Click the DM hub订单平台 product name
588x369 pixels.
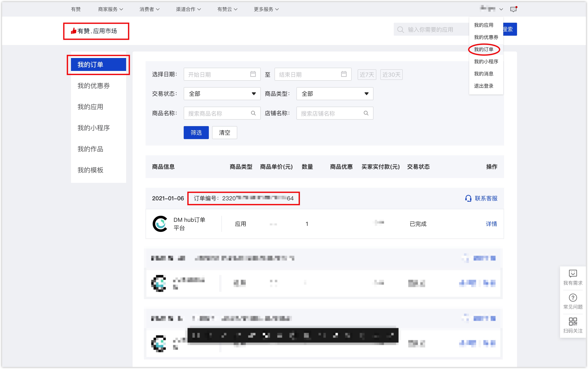point(189,224)
